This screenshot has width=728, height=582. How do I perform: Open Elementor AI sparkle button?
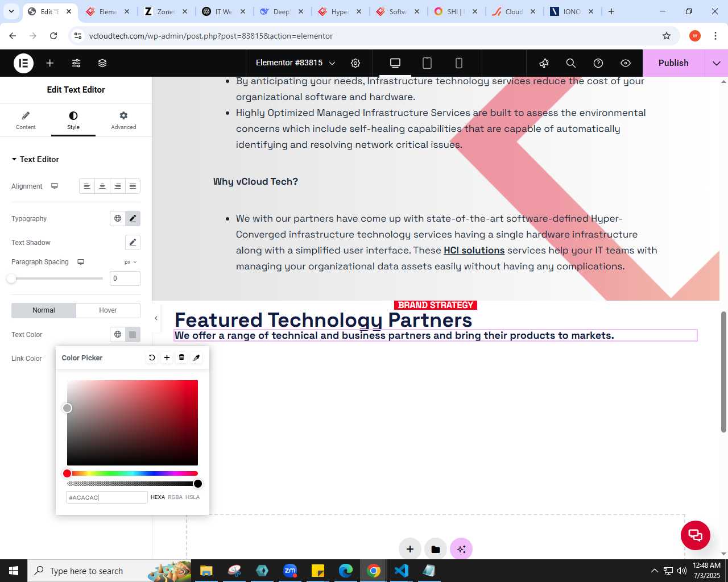tap(461, 549)
